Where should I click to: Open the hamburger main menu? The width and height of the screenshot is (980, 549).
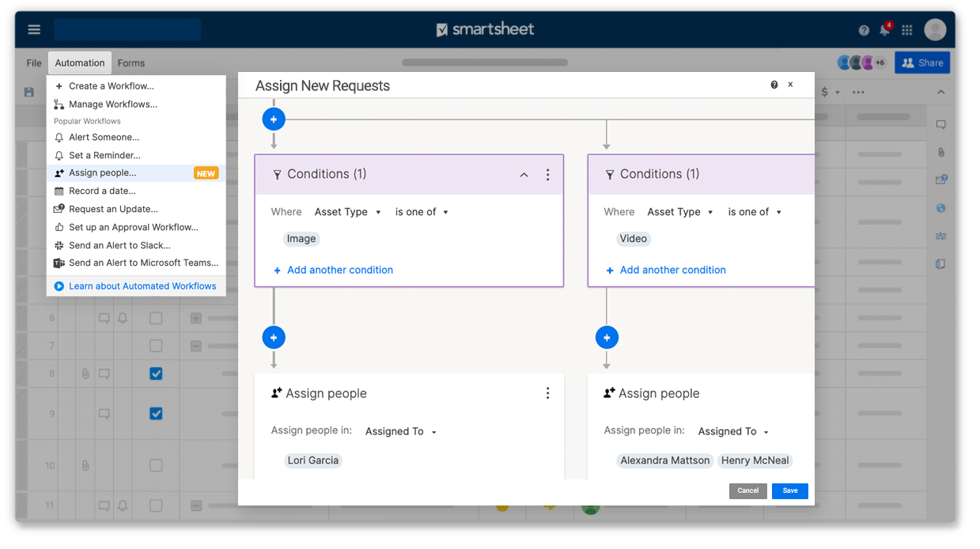[x=34, y=30]
